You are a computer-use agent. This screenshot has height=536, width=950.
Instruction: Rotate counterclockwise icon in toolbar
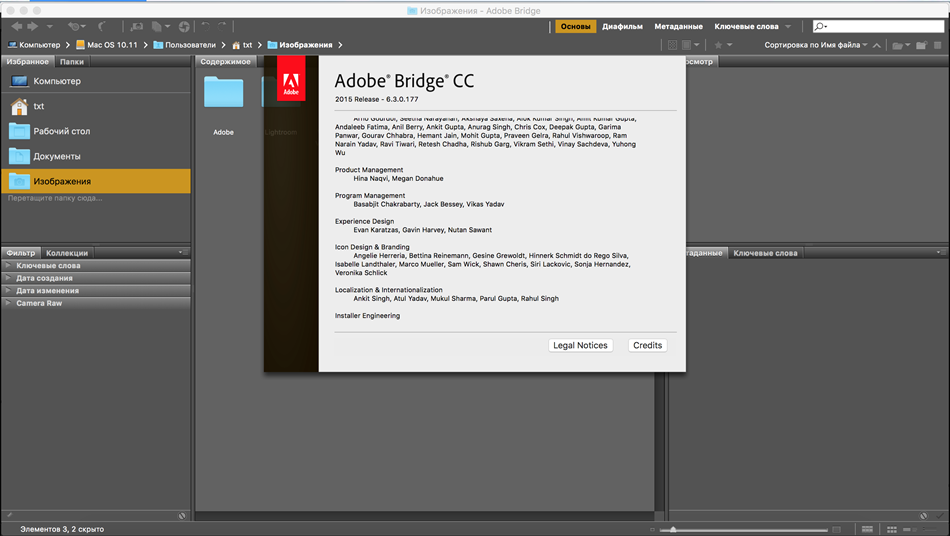pyautogui.click(x=206, y=26)
